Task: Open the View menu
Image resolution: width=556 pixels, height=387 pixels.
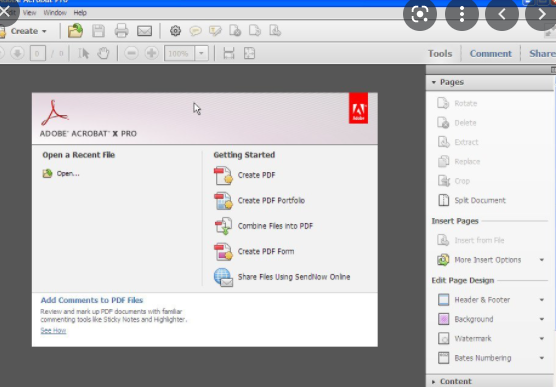Action: 29,13
